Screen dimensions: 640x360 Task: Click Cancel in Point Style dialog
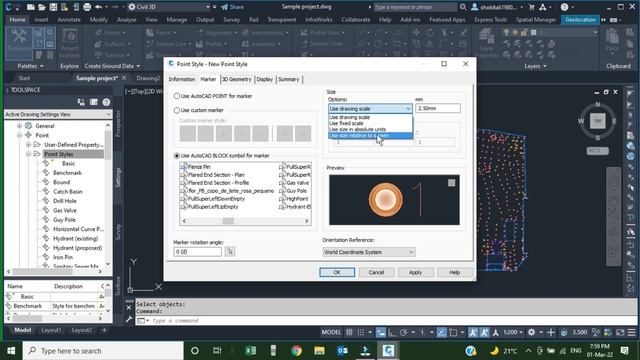[376, 272]
